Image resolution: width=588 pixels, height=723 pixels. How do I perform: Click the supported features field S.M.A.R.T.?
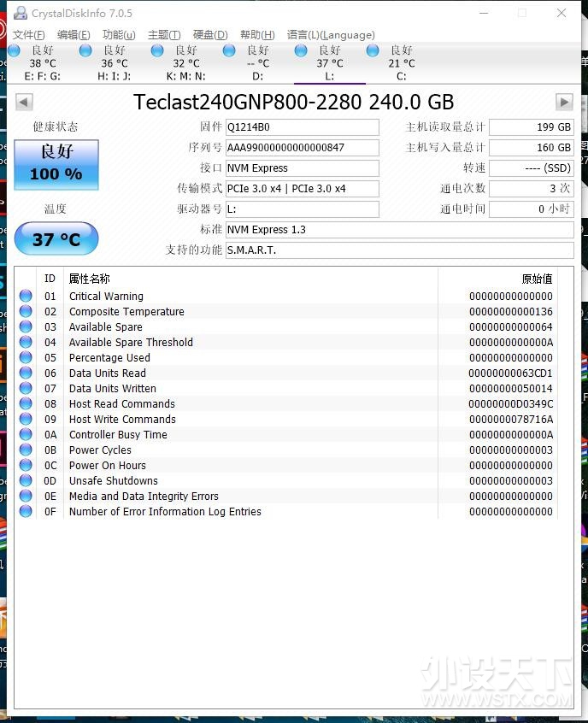point(399,250)
